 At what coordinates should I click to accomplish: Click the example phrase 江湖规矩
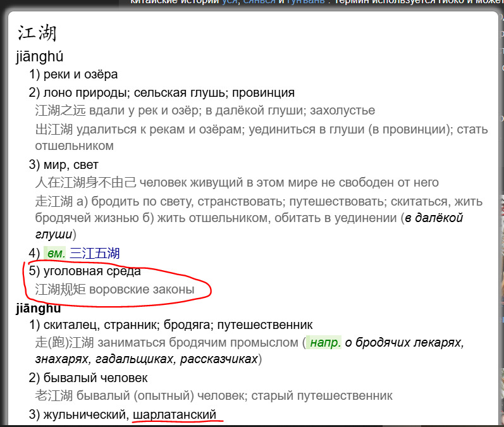click(61, 290)
